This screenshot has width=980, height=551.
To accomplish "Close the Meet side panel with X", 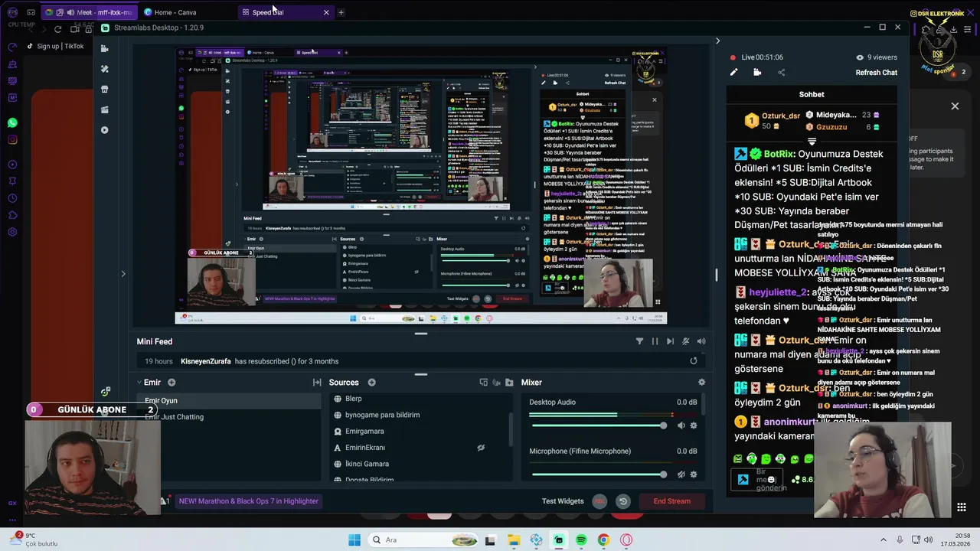I will [x=955, y=106].
